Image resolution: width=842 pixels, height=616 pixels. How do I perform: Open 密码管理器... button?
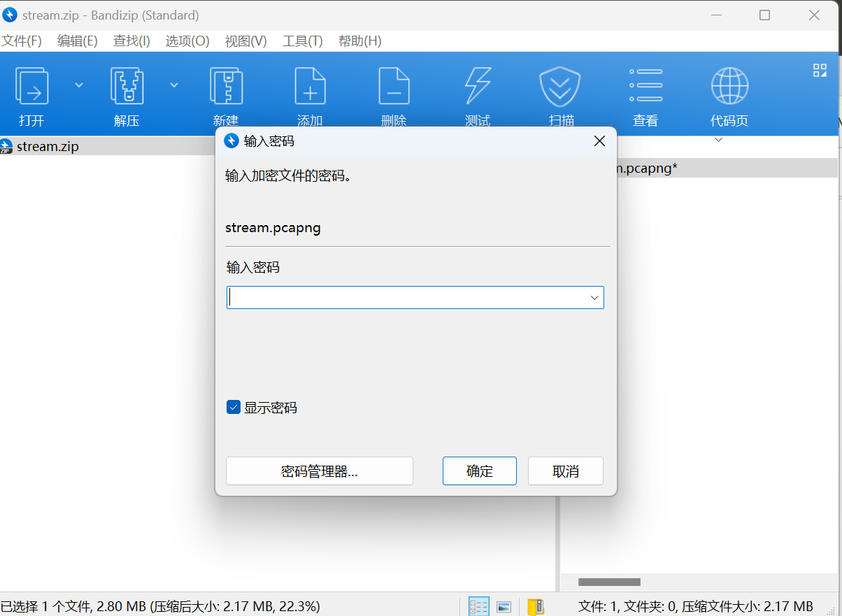pyautogui.click(x=320, y=471)
